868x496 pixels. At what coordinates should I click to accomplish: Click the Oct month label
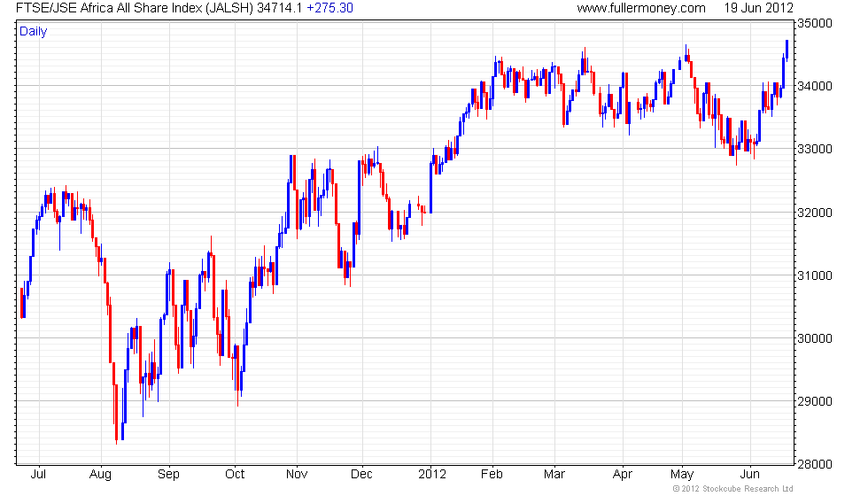(x=235, y=474)
